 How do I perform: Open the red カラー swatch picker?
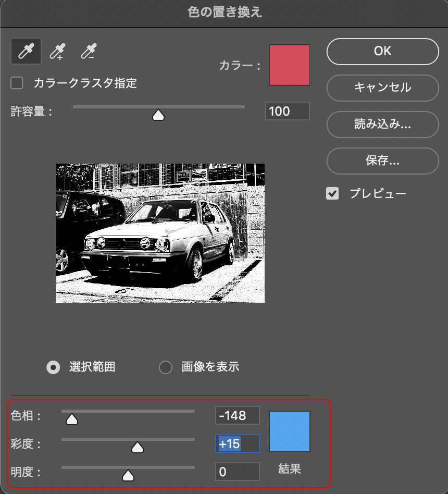(x=289, y=65)
